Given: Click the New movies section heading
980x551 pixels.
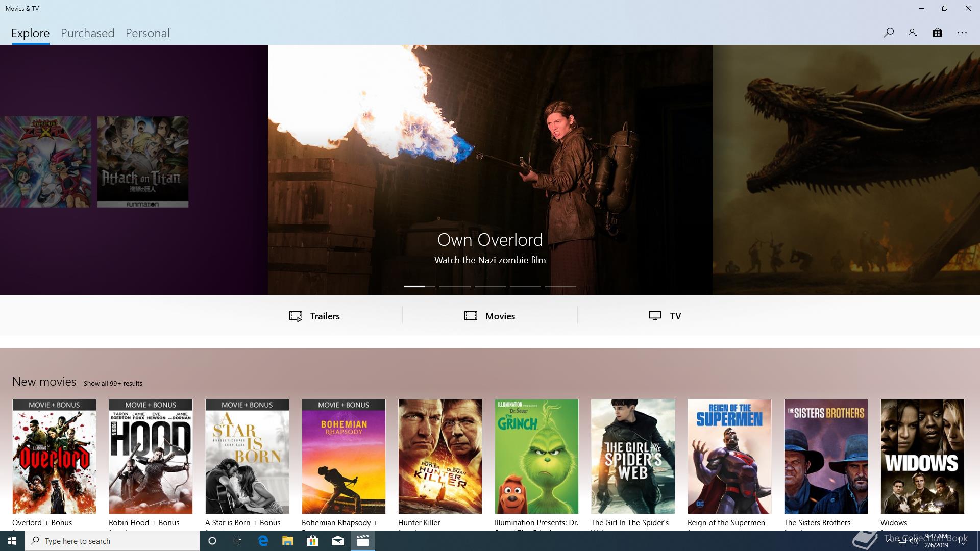Looking at the screenshot, I should click(44, 382).
